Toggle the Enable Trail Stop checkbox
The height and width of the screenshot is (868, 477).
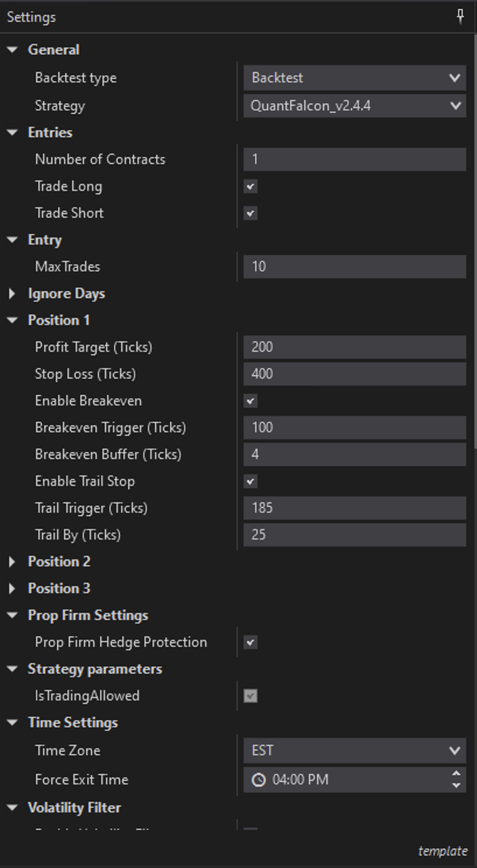(251, 482)
